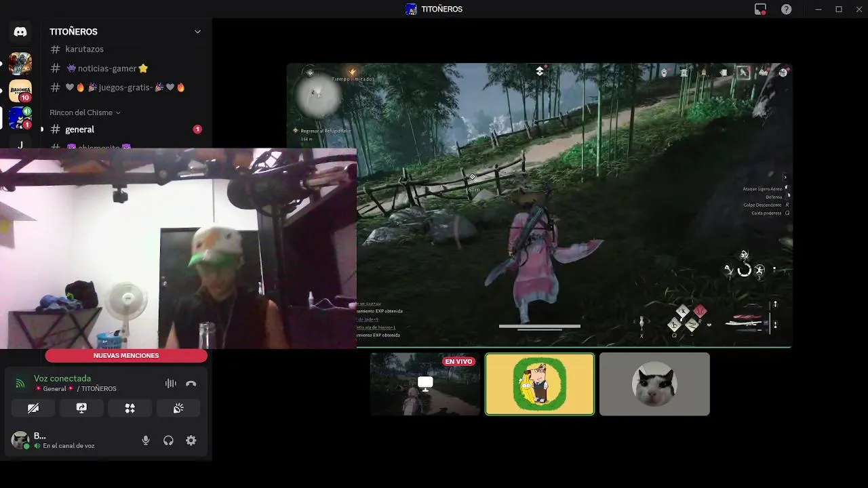Open the Bazooka server with 10 badge

(20, 91)
